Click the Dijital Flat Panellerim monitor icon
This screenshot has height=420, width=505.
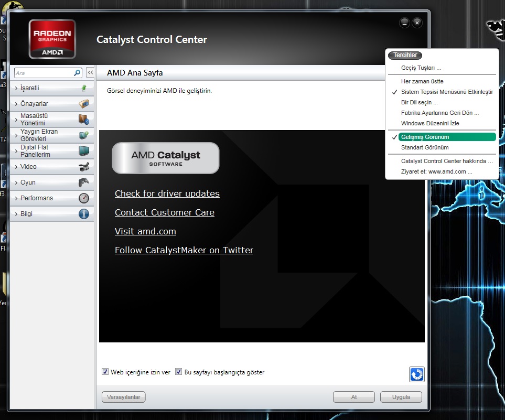coord(84,150)
